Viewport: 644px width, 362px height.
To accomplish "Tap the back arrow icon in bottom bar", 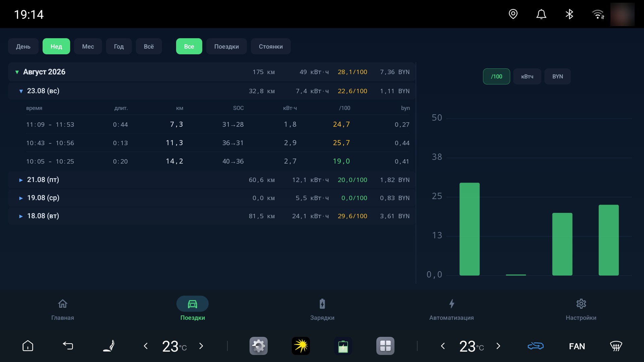I will pos(68,346).
